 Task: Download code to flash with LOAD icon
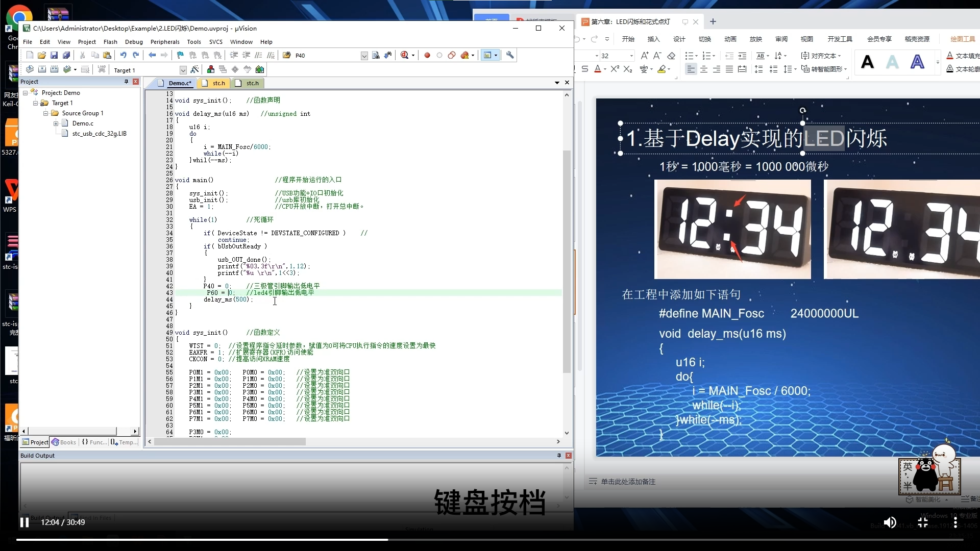coord(102,69)
